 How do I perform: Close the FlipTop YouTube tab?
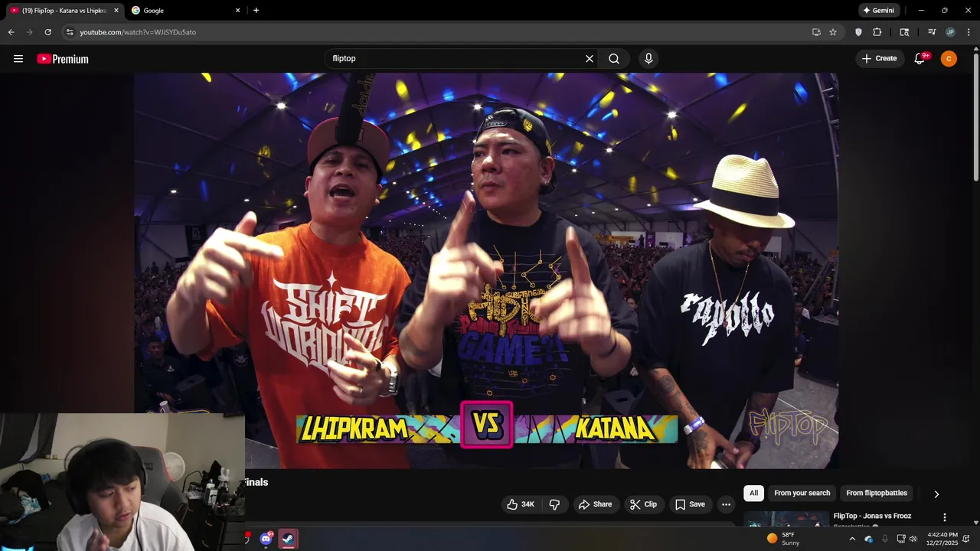tap(116, 11)
